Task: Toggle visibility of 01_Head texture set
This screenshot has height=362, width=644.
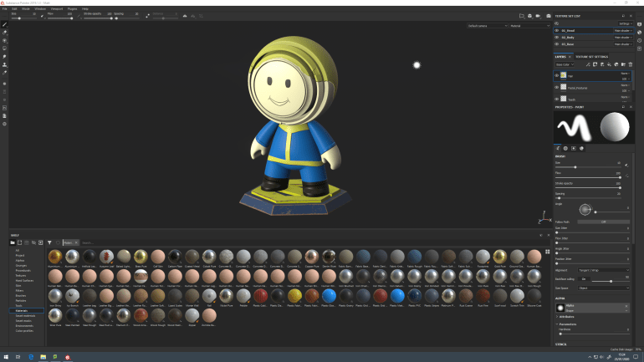Action: (x=557, y=31)
